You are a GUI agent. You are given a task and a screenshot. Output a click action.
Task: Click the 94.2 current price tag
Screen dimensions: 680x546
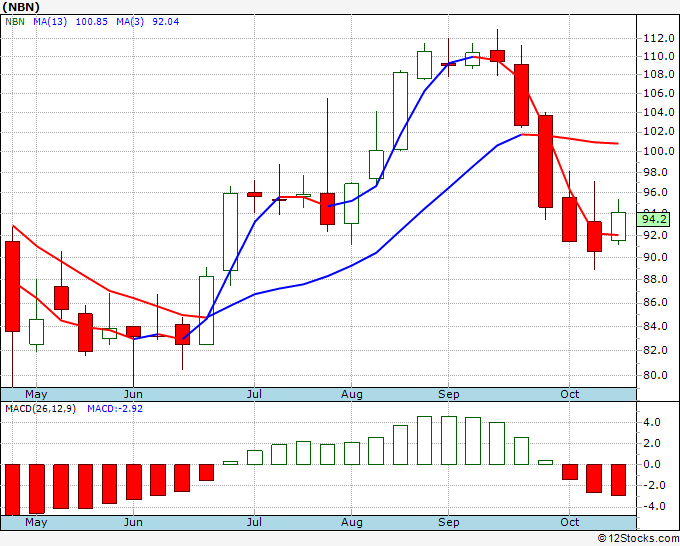(x=654, y=219)
